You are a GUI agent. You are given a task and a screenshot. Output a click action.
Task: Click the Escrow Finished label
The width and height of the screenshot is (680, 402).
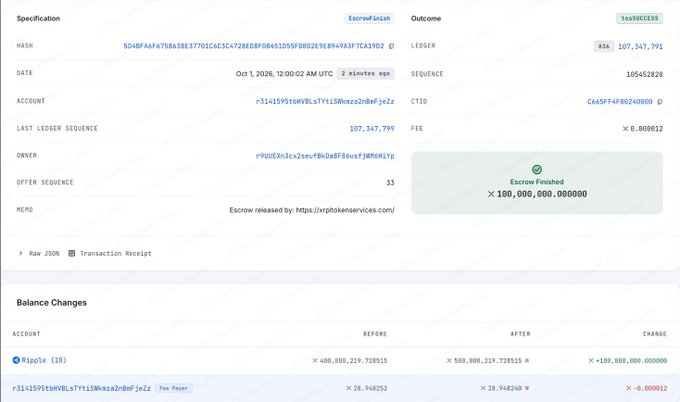(x=537, y=182)
